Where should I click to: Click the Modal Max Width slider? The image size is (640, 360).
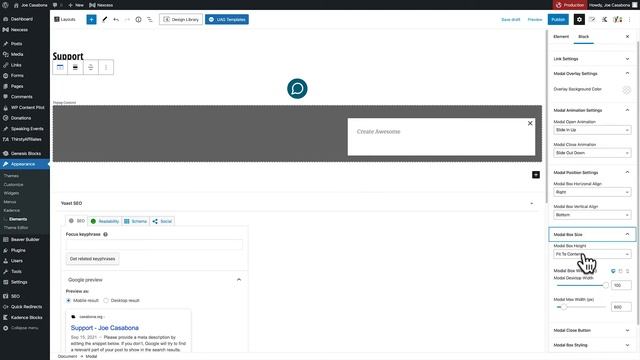581,307
